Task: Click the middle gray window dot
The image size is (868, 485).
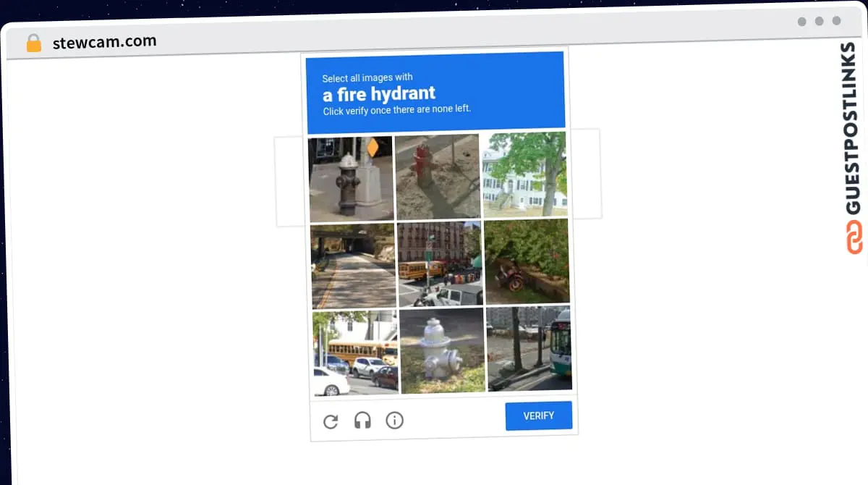Action: [820, 21]
